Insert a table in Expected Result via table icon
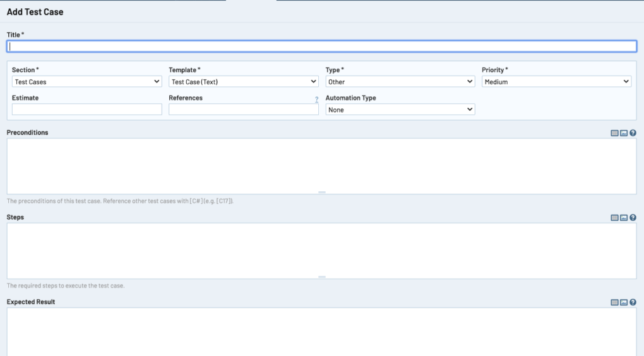This screenshot has height=356, width=644. tap(614, 302)
